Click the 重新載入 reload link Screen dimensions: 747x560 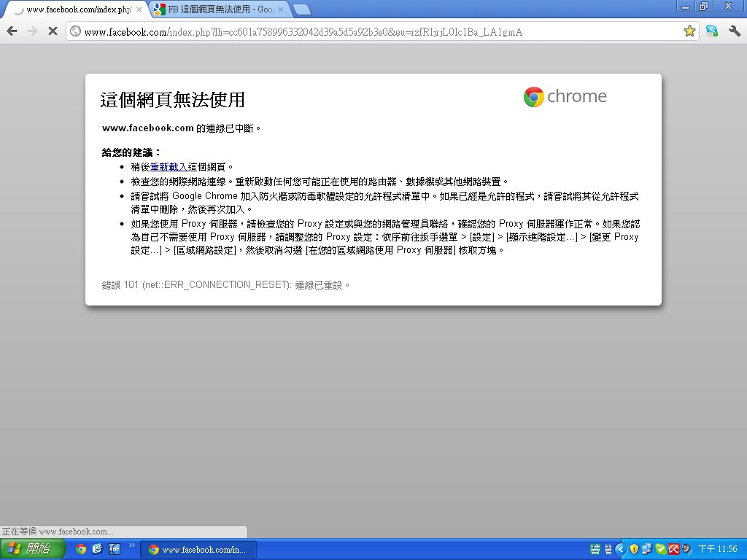tap(169, 167)
